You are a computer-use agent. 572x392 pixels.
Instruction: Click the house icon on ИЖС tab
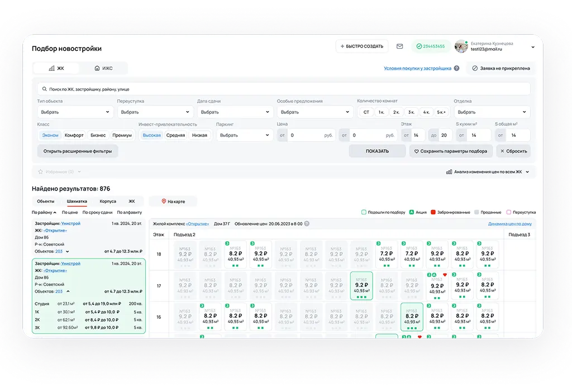97,68
